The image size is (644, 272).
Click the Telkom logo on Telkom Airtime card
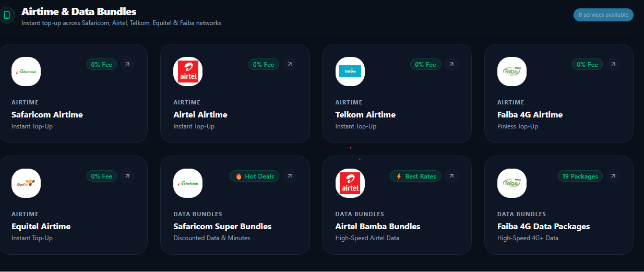click(x=350, y=72)
